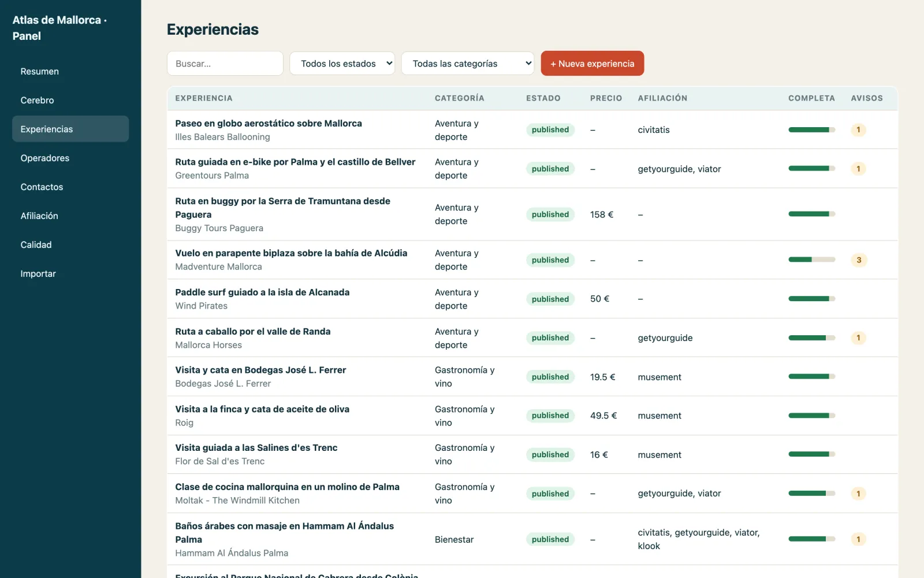The image size is (924, 578).
Task: Open Ruta guiada en e-bike por Palma
Action: tap(295, 162)
